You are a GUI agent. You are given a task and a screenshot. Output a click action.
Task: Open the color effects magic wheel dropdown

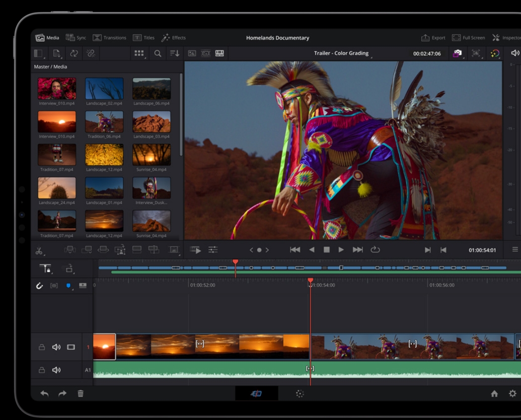tap(495, 54)
